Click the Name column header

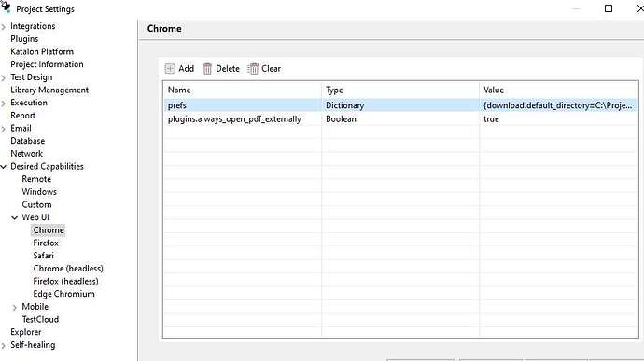pyautogui.click(x=243, y=90)
